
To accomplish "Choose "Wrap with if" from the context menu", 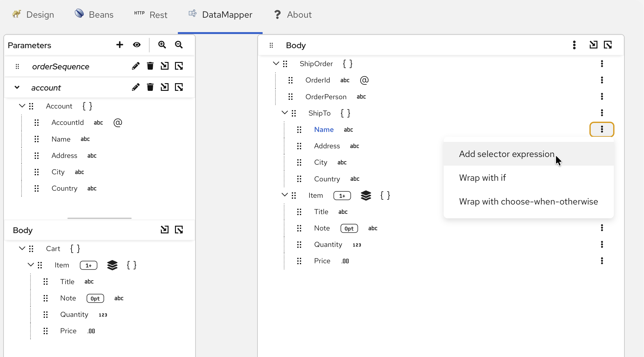I will pyautogui.click(x=483, y=178).
